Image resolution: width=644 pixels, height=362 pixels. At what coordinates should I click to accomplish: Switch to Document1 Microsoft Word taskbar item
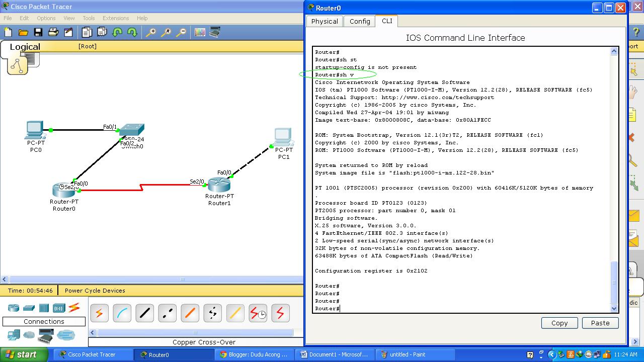point(334,354)
